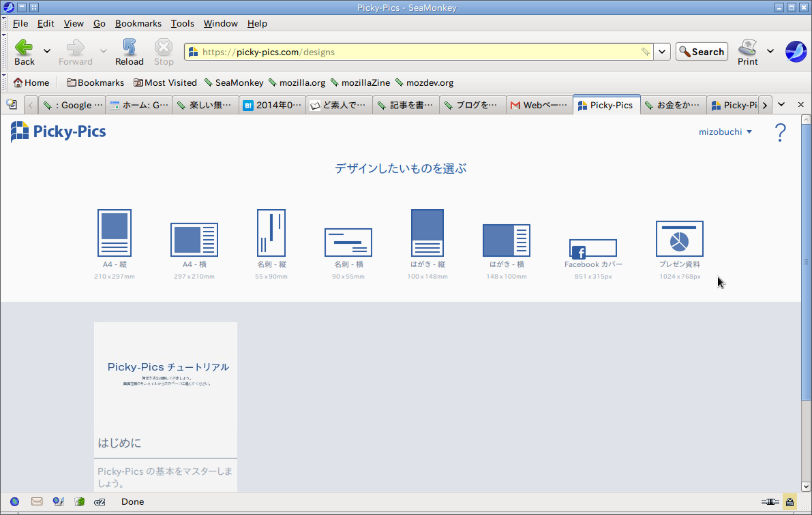Click the Search button
This screenshot has height=515, width=812.
tap(702, 52)
